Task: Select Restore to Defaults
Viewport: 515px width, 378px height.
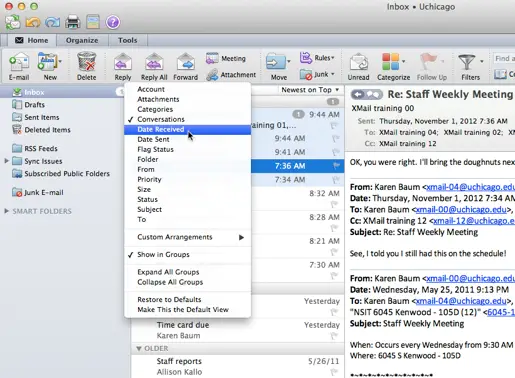Action: (x=187, y=300)
